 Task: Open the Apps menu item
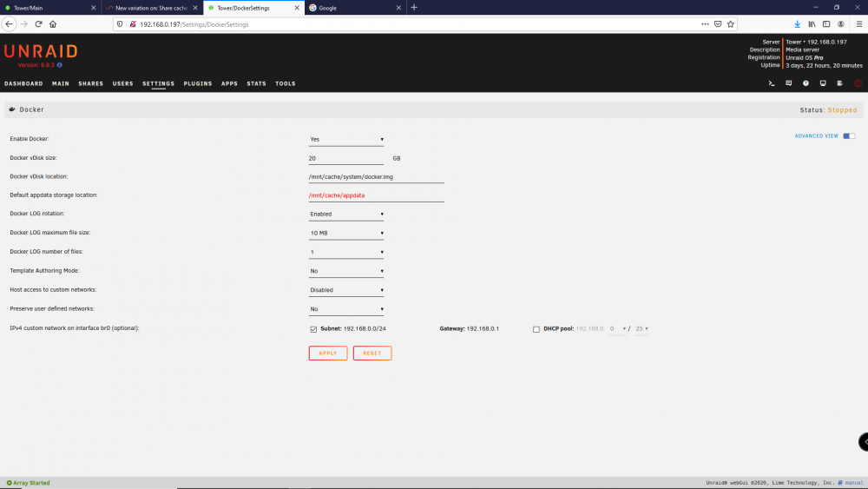[229, 83]
